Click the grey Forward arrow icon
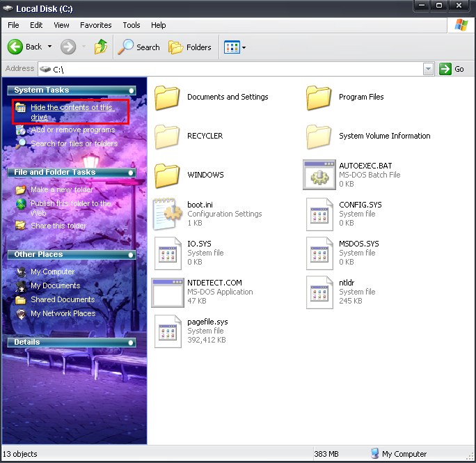This screenshot has width=476, height=463. click(68, 47)
